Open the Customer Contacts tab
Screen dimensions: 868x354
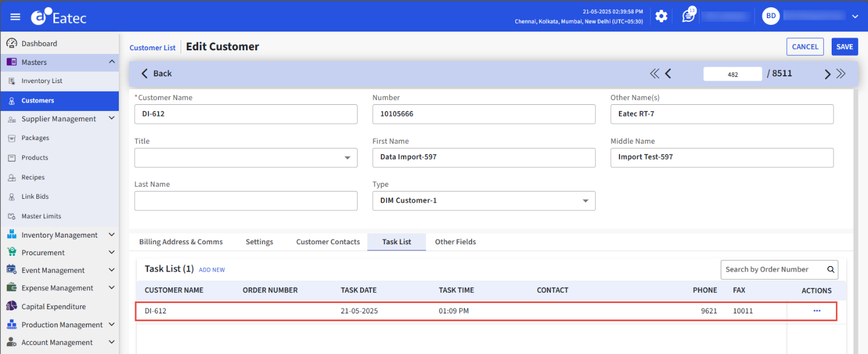coord(327,241)
